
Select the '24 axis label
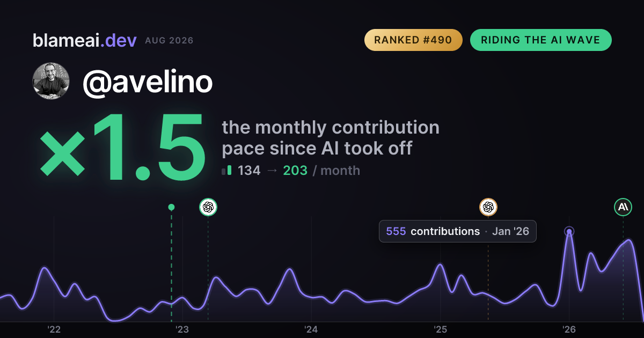(x=311, y=329)
